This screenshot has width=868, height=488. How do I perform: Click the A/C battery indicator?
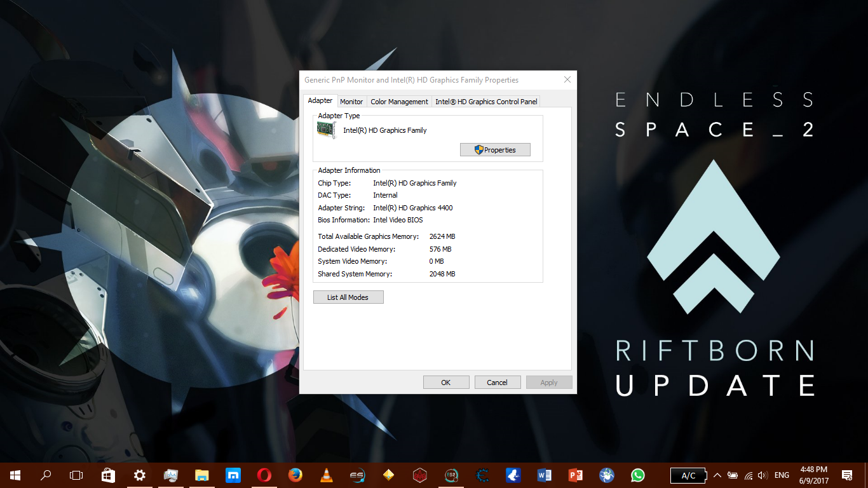tap(688, 475)
